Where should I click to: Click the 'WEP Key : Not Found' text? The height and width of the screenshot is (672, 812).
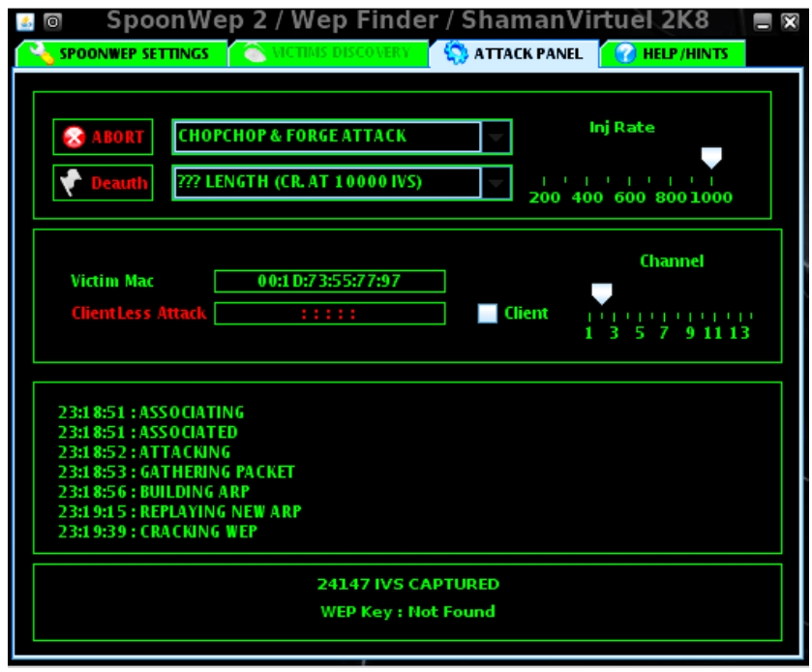[408, 611]
